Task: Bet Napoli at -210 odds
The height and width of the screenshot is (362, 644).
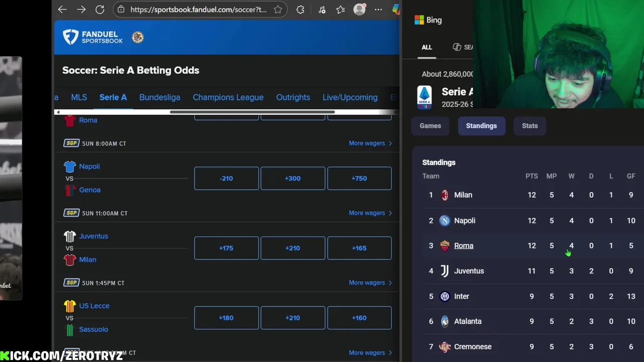Action: coord(226,178)
